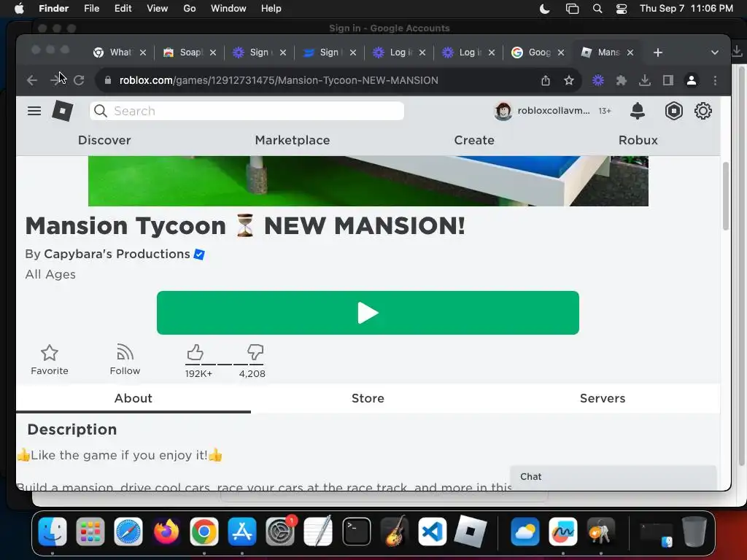Open the Window menu in menu bar
The height and width of the screenshot is (560, 747).
tap(228, 9)
